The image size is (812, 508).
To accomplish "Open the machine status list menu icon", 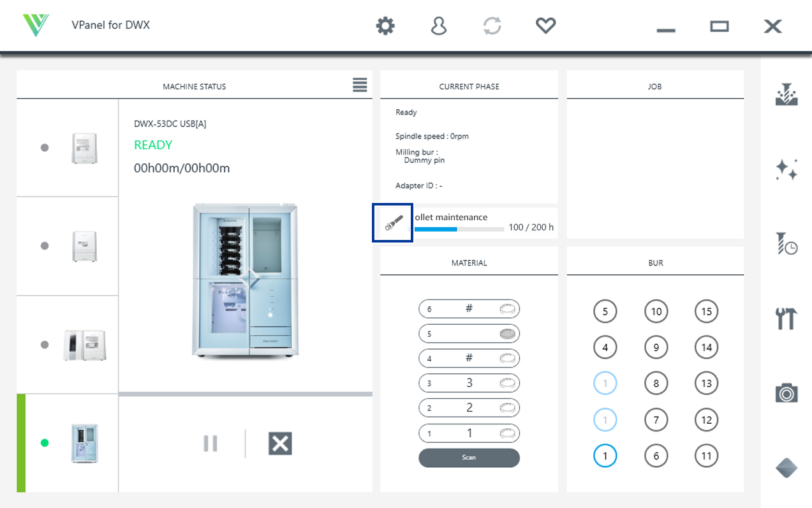I will (x=360, y=85).
